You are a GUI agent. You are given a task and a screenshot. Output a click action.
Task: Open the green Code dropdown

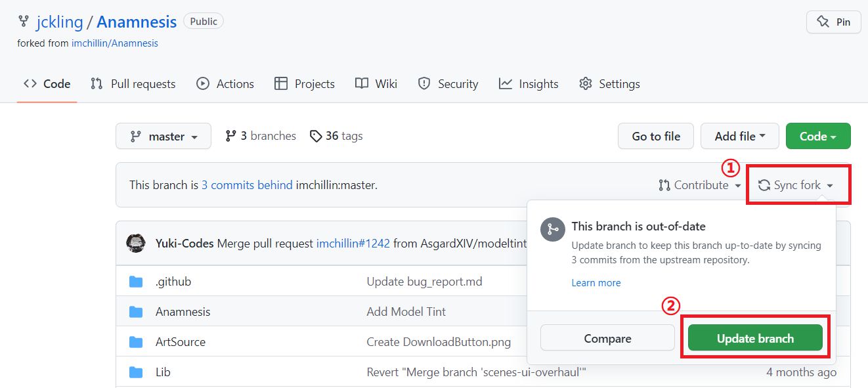point(818,136)
